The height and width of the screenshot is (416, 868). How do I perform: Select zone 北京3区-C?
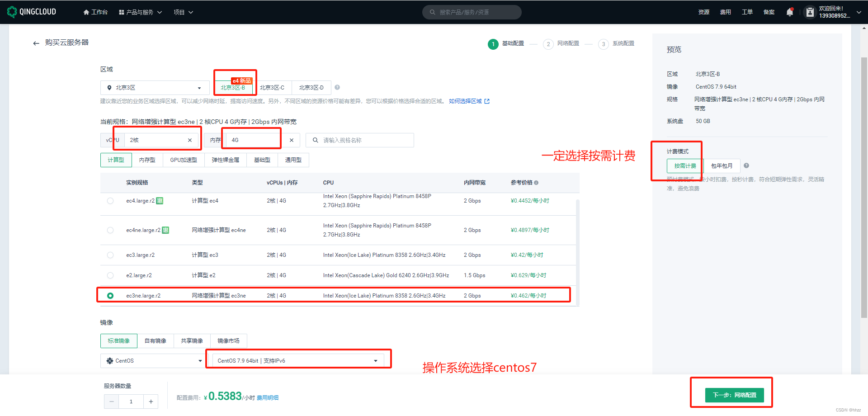coord(272,88)
